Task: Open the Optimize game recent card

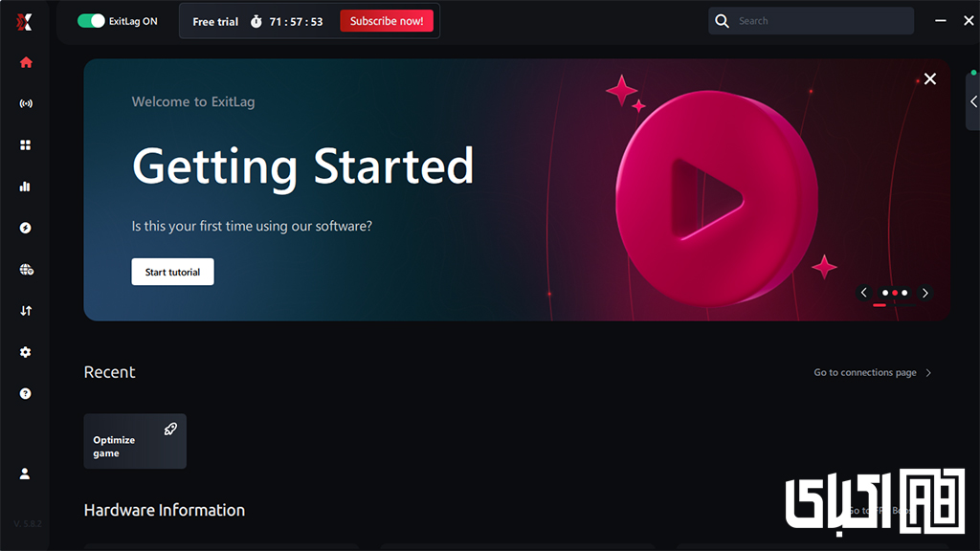Action: click(x=135, y=441)
